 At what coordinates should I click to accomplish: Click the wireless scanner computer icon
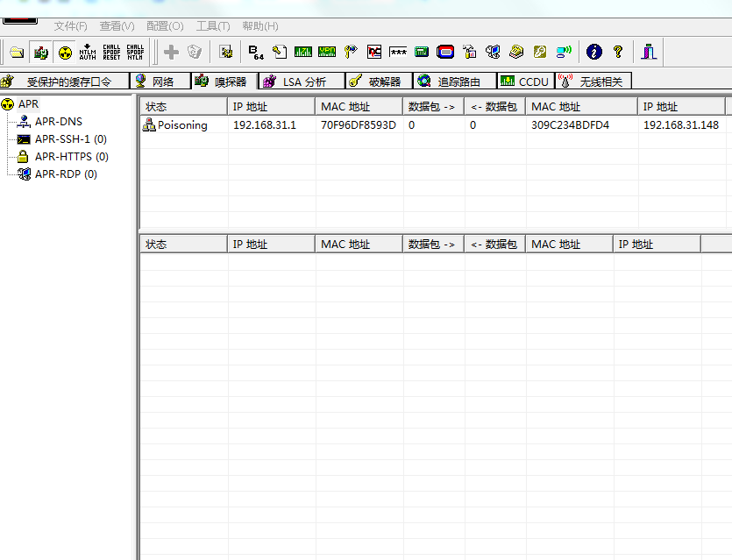coord(564,52)
